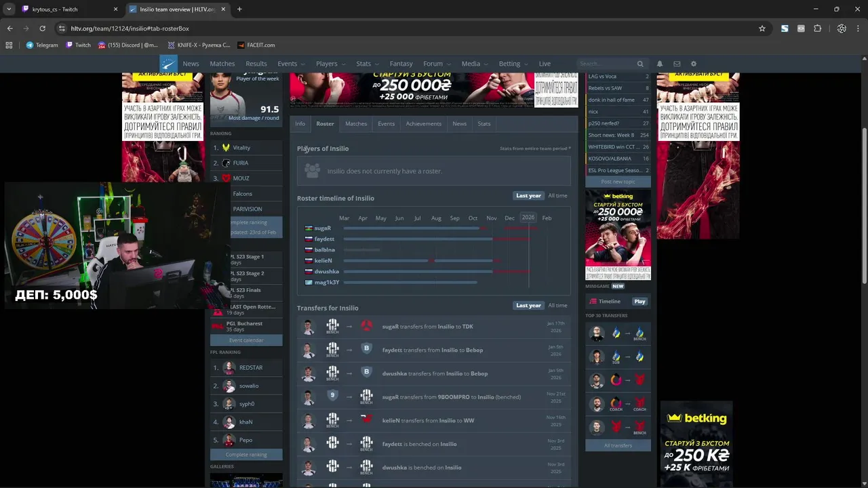Screen dimensions: 868x488
Task: Switch to the Matches team tab
Action: coord(356,123)
